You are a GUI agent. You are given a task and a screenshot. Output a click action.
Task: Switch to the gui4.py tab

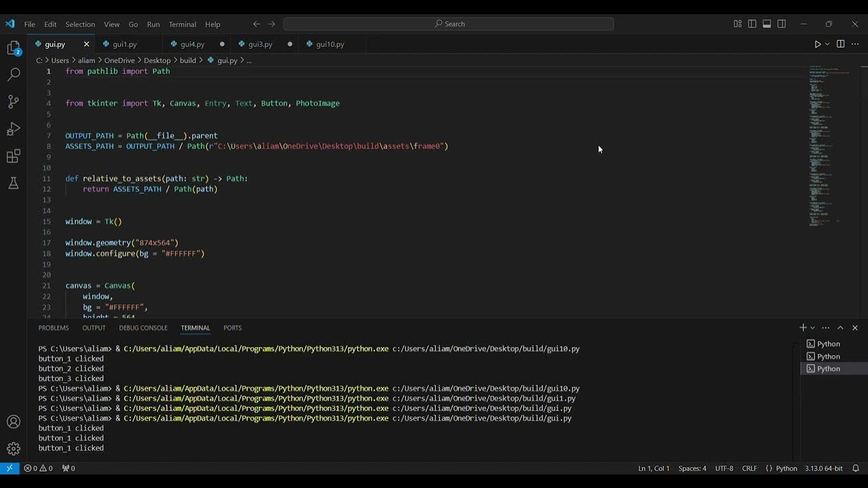tap(193, 44)
